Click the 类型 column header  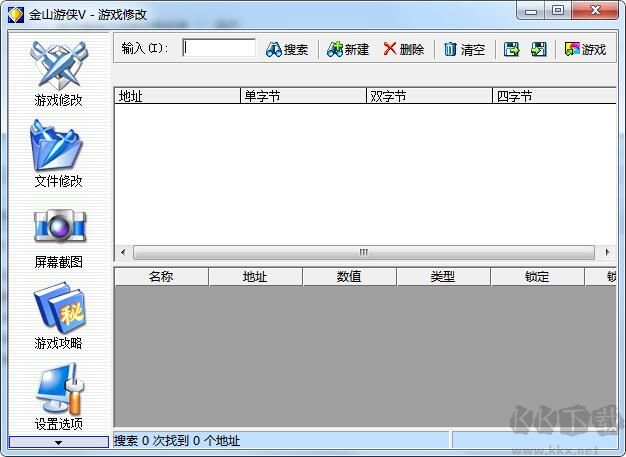[444, 277]
